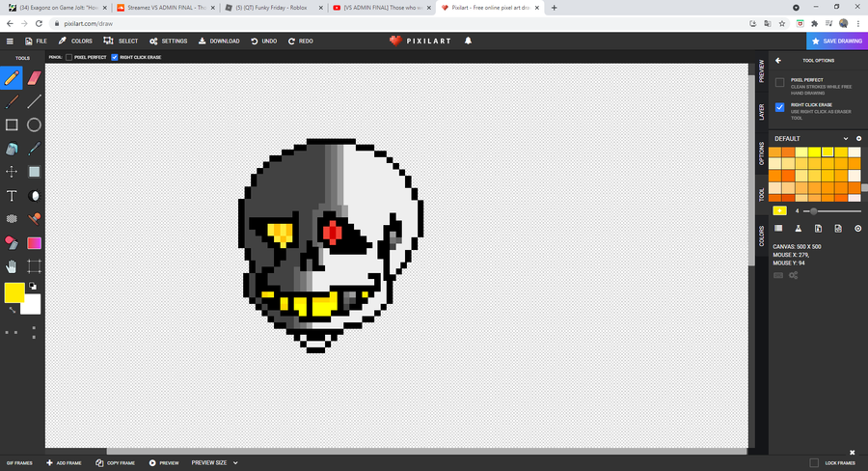868x471 pixels.
Task: Click the REDO button
Action: (301, 41)
